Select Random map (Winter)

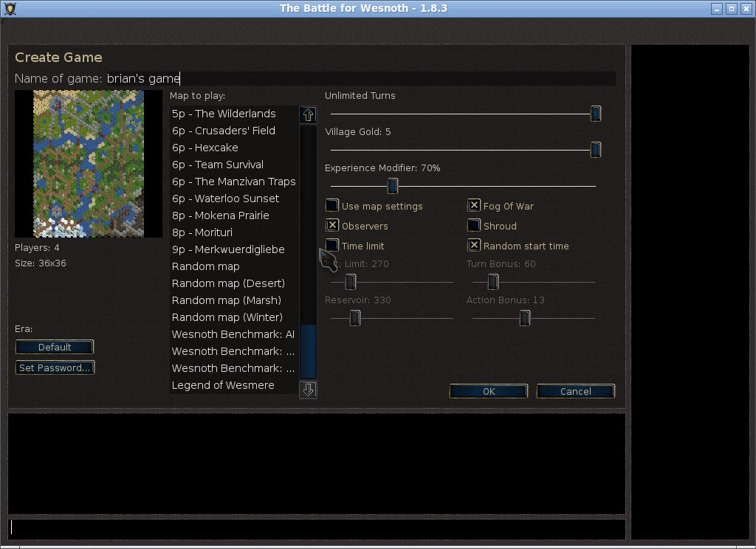[x=234, y=317]
